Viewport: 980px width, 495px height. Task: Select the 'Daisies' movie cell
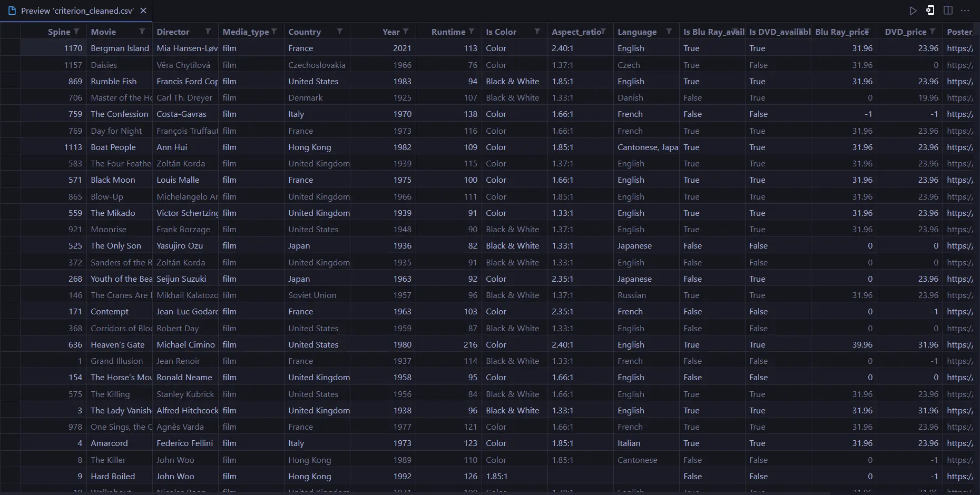click(120, 65)
